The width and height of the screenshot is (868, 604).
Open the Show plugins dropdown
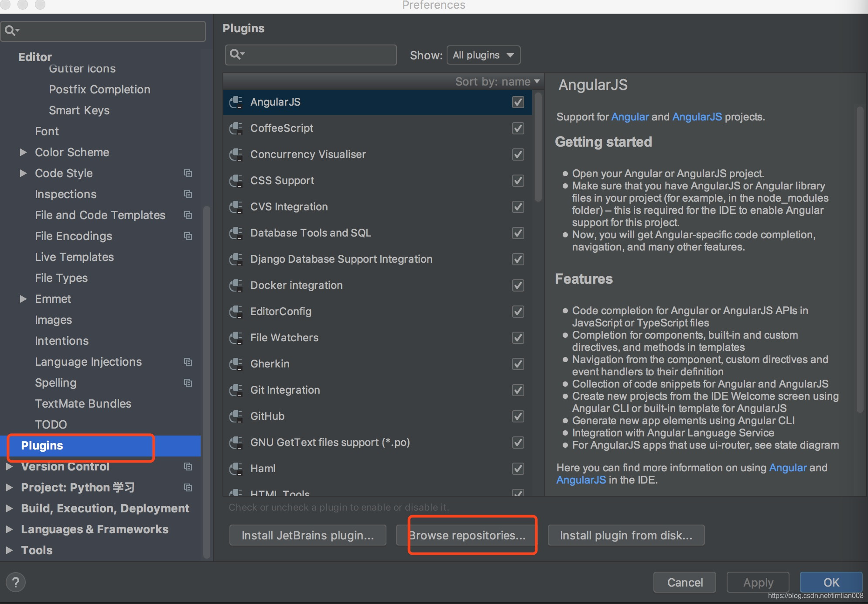pyautogui.click(x=484, y=55)
